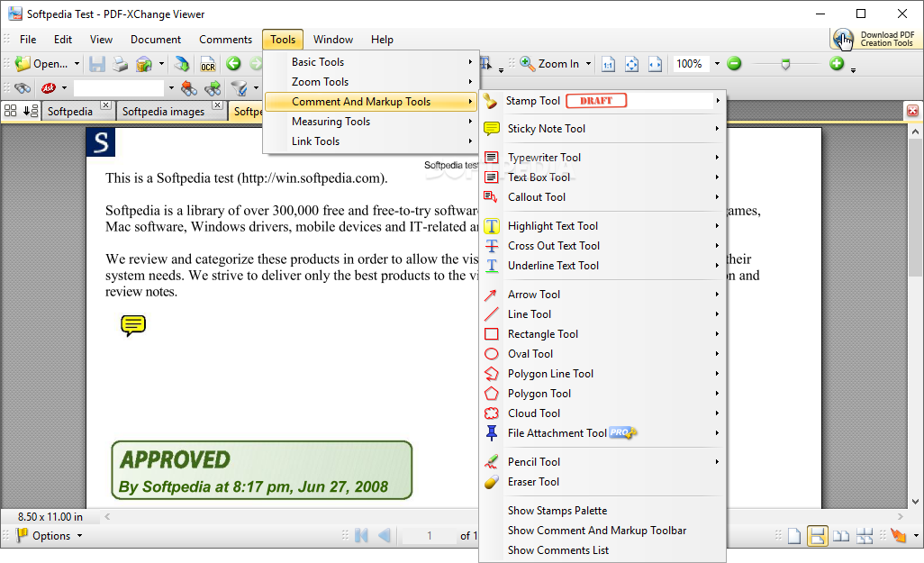This screenshot has width=924, height=563.
Task: Toggle Continuous page layout
Action: coord(818,535)
